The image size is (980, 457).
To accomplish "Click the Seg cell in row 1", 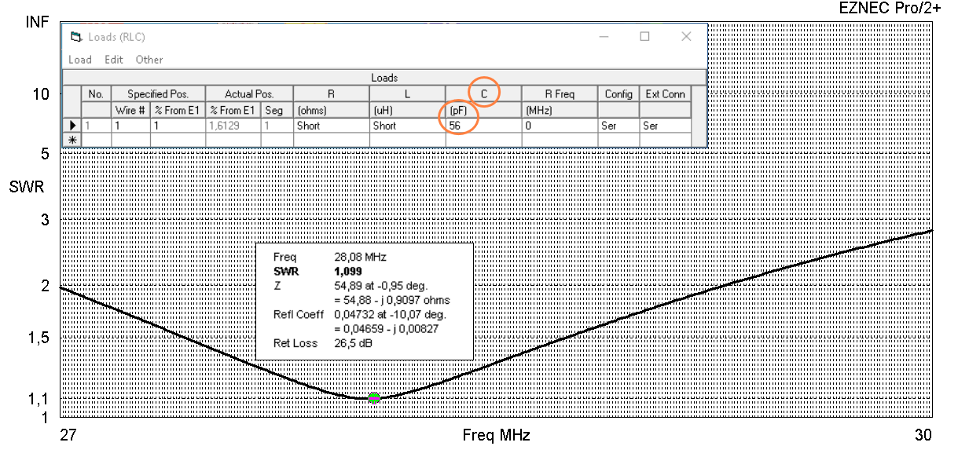I will (277, 126).
